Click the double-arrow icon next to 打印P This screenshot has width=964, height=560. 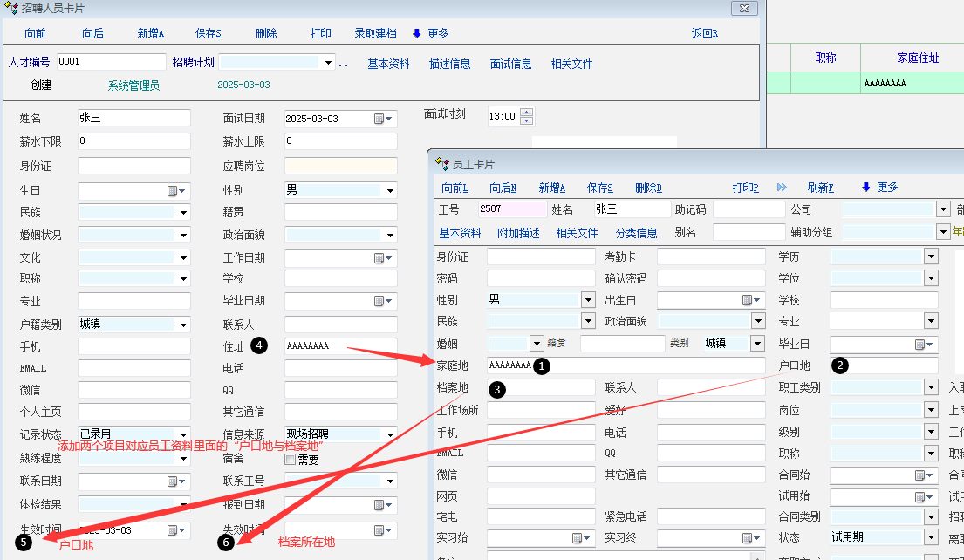tap(782, 188)
